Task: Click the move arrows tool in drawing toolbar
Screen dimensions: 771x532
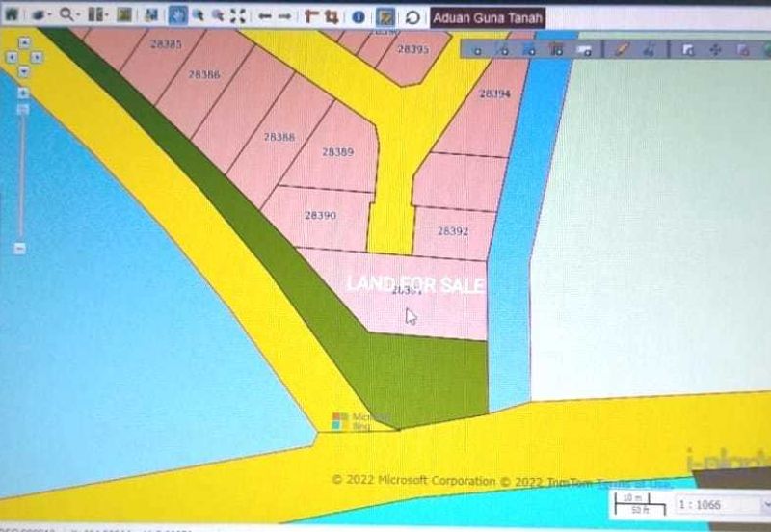Action: [x=715, y=49]
